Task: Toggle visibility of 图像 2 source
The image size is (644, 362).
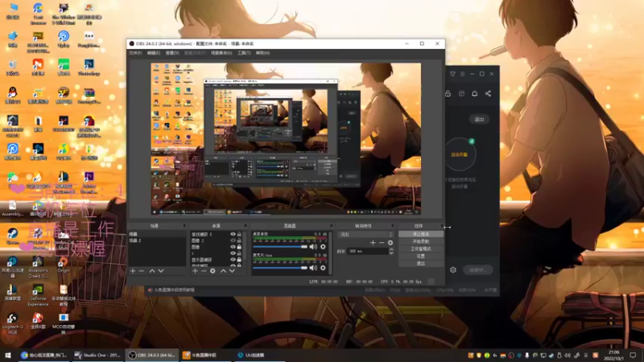Action: 233,241
